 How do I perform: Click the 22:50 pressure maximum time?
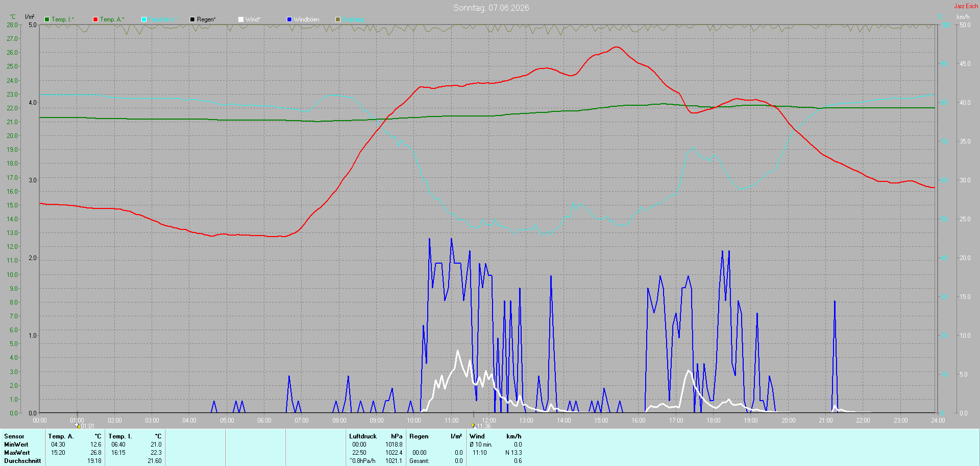[x=359, y=453]
